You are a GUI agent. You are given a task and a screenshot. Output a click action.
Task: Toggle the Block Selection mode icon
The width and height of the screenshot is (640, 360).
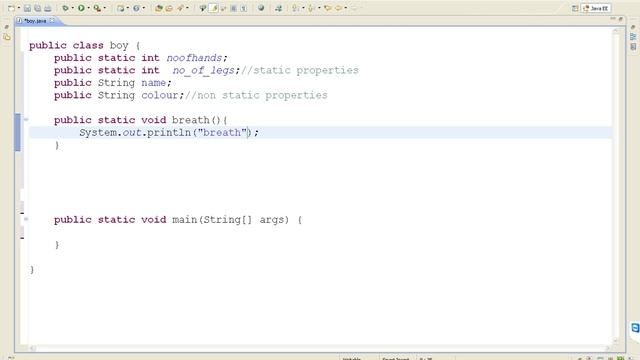point(233,8)
